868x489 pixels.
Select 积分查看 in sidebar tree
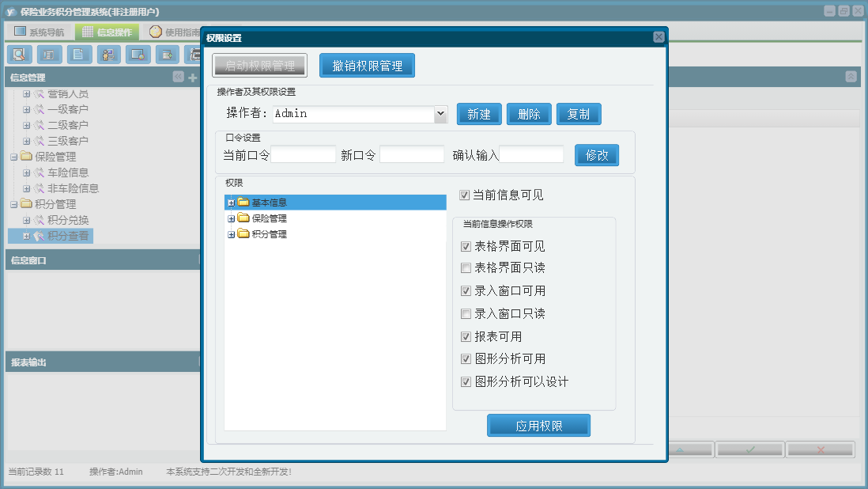68,236
